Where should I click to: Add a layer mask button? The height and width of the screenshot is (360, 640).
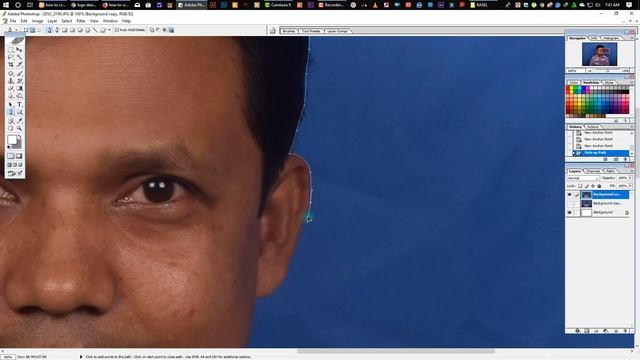tap(587, 331)
